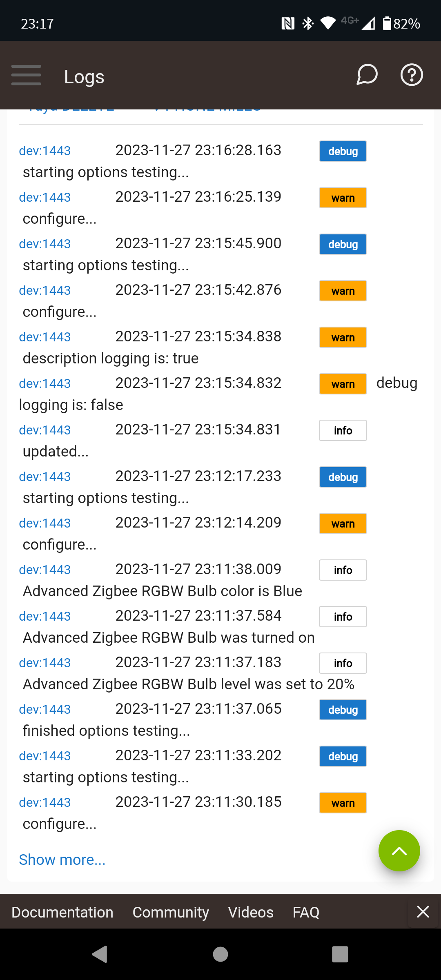Tap the Android home circle button
Viewport: 441px width, 980px height.
tap(220, 954)
